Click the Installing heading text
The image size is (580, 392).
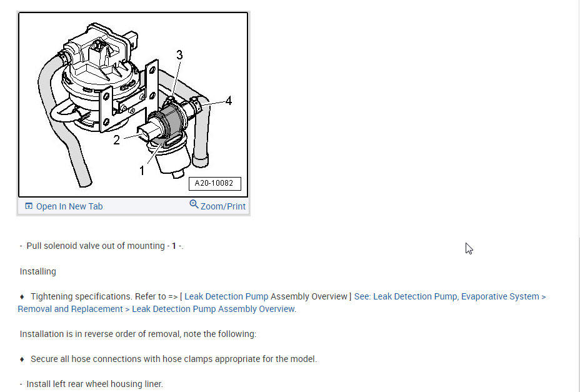[x=37, y=271]
